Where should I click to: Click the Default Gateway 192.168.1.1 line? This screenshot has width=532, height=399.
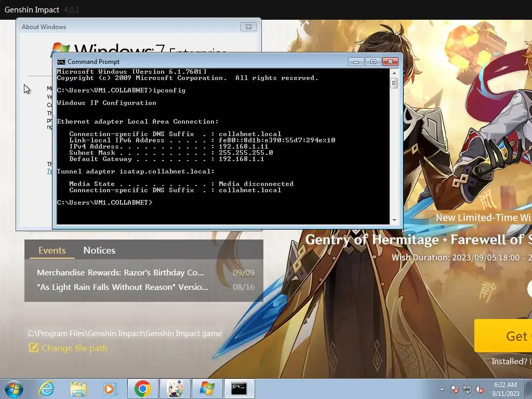[167, 159]
